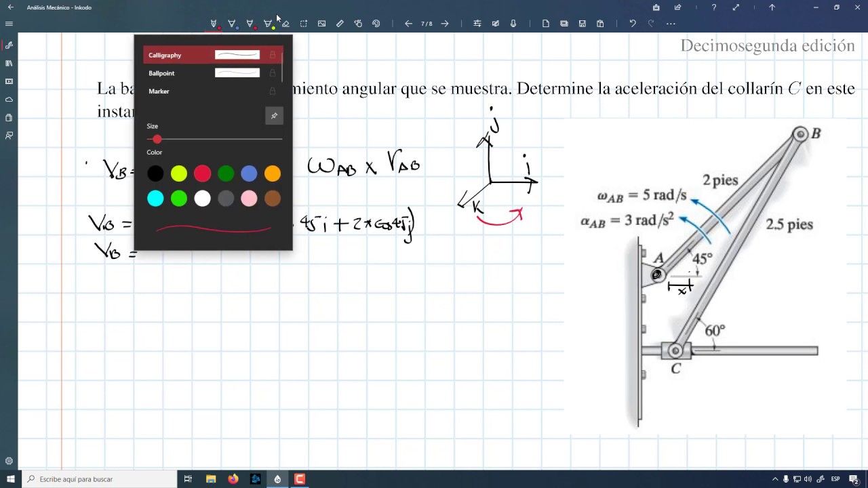The height and width of the screenshot is (488, 868).
Task: Click the presentation mode icon
Action: coord(496,24)
